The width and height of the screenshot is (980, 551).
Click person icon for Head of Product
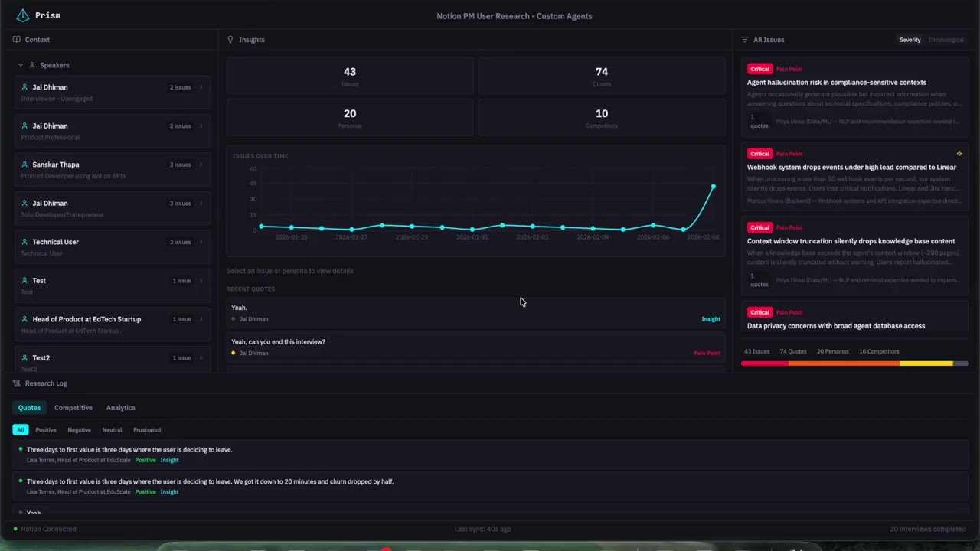pyautogui.click(x=25, y=319)
